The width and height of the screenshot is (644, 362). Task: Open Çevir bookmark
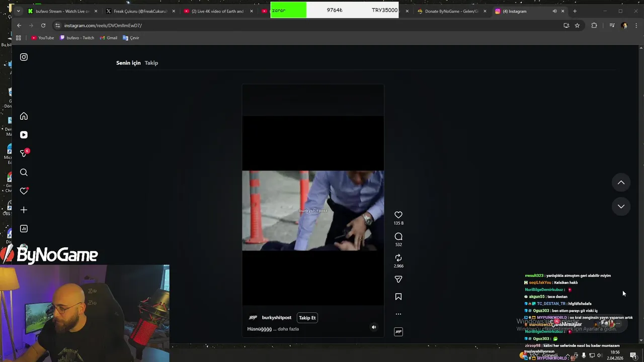tap(131, 38)
